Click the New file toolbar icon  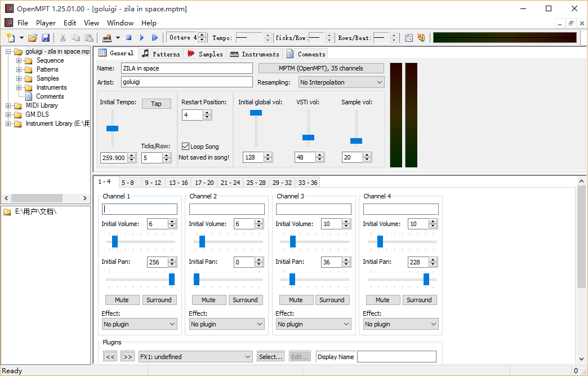10,38
